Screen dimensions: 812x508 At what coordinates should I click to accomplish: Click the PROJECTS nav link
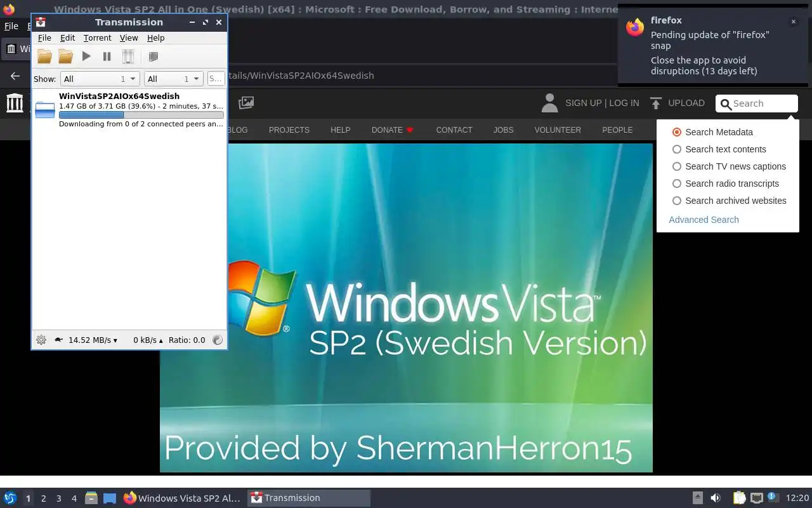[x=289, y=130]
